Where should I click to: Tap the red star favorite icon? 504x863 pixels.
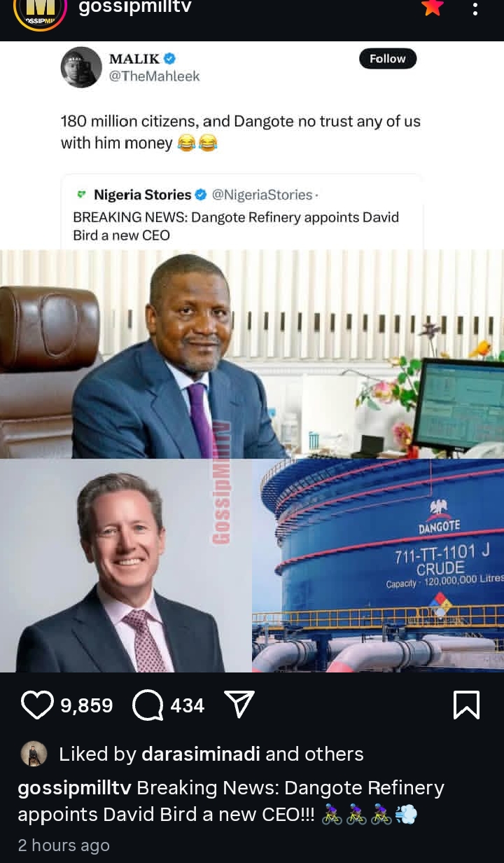433,8
